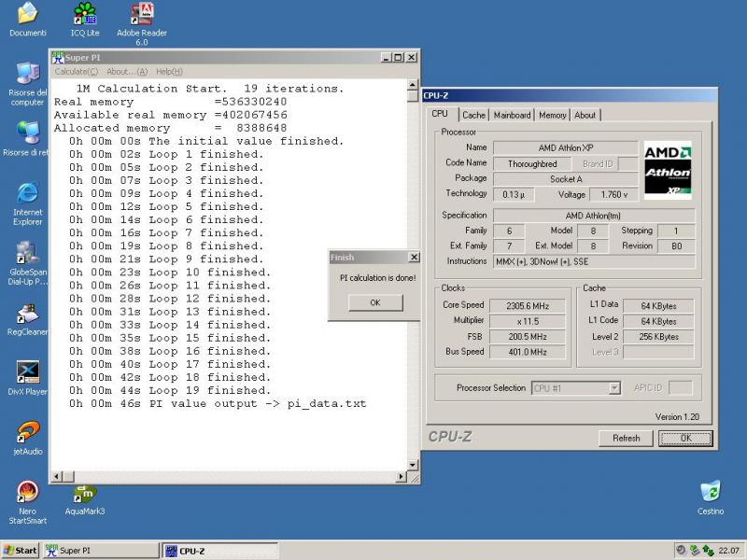Click the Instructions field MMX 3DNow SSE
This screenshot has width=747, height=560.
tap(594, 262)
